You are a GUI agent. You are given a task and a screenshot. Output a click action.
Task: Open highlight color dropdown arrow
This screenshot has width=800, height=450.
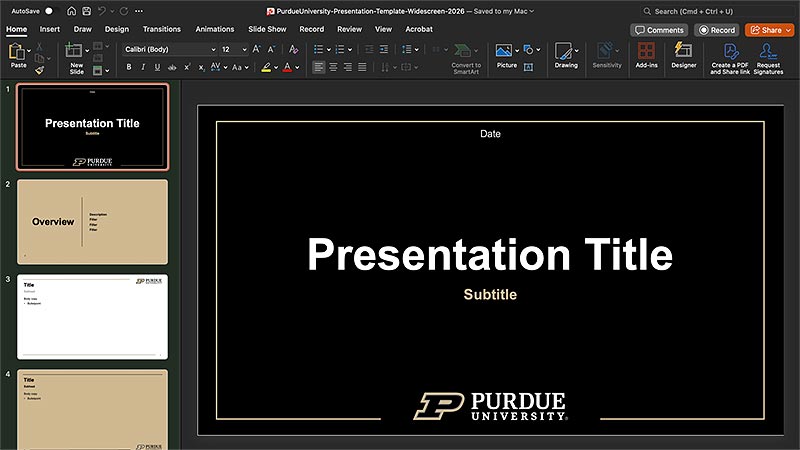tap(276, 67)
